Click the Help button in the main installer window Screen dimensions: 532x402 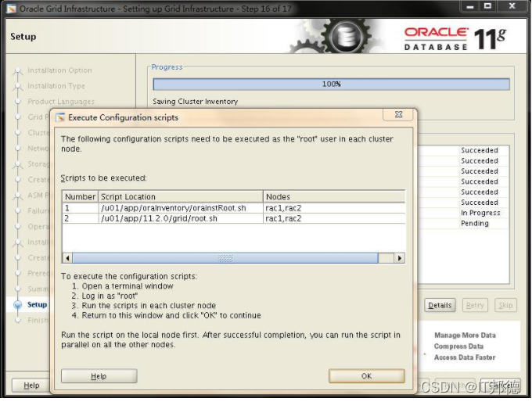click(31, 386)
